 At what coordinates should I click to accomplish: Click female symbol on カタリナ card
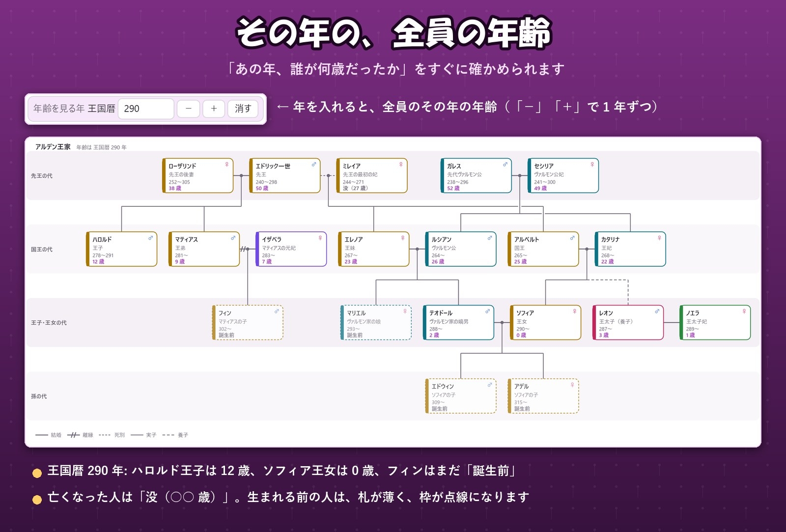click(x=659, y=238)
